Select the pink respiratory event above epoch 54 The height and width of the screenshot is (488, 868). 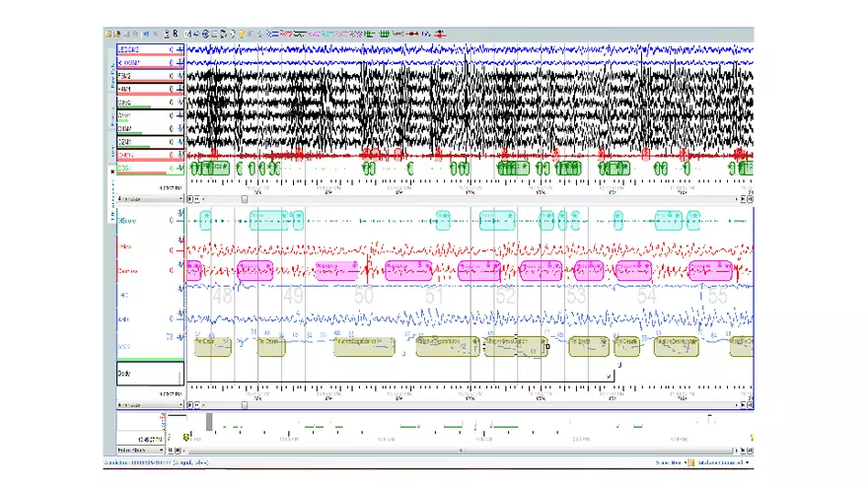[634, 271]
